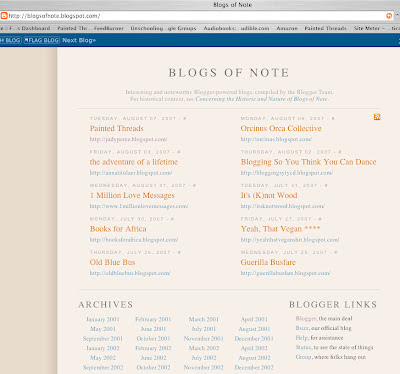Screen dimensions: 400x374
Task: Open Blogging So You Think You Can Dance
Action: (308, 162)
